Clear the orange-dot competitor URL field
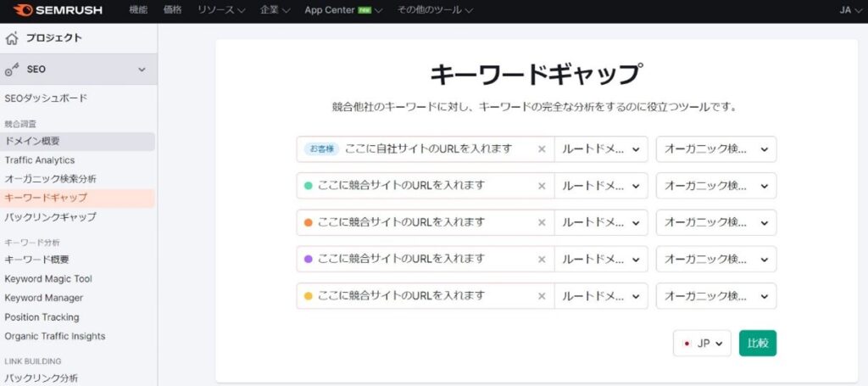868x386 pixels. click(542, 222)
